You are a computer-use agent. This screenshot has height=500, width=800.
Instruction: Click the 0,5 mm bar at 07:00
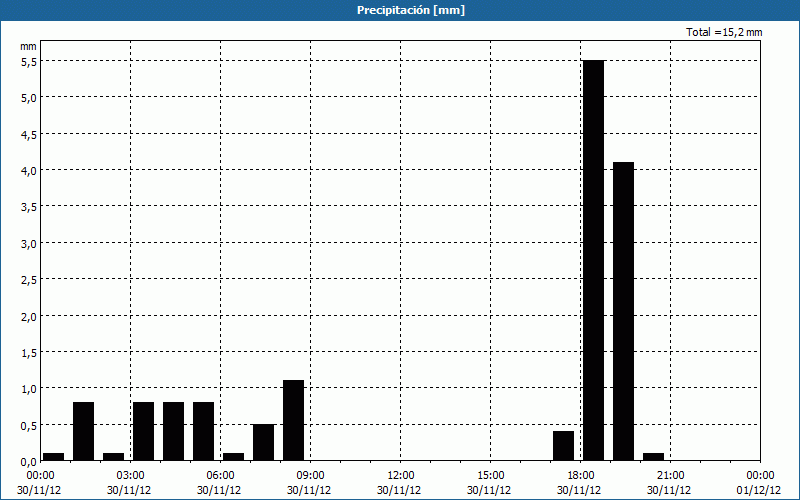point(263,442)
